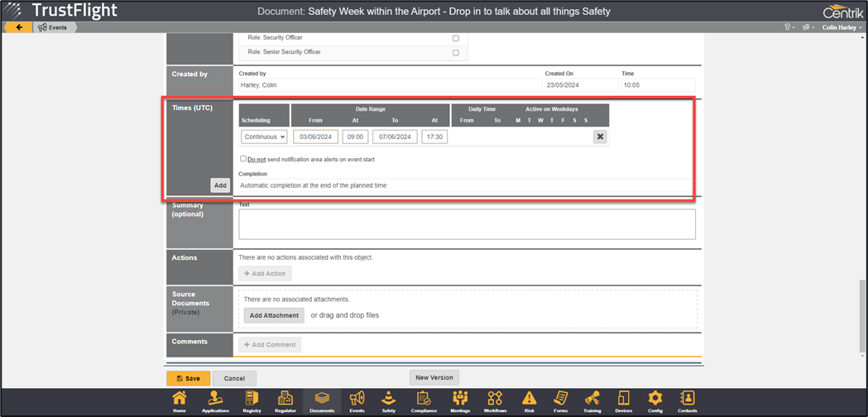Open the Safety cone icon
Screen dimensions: 868x417
click(x=388, y=401)
